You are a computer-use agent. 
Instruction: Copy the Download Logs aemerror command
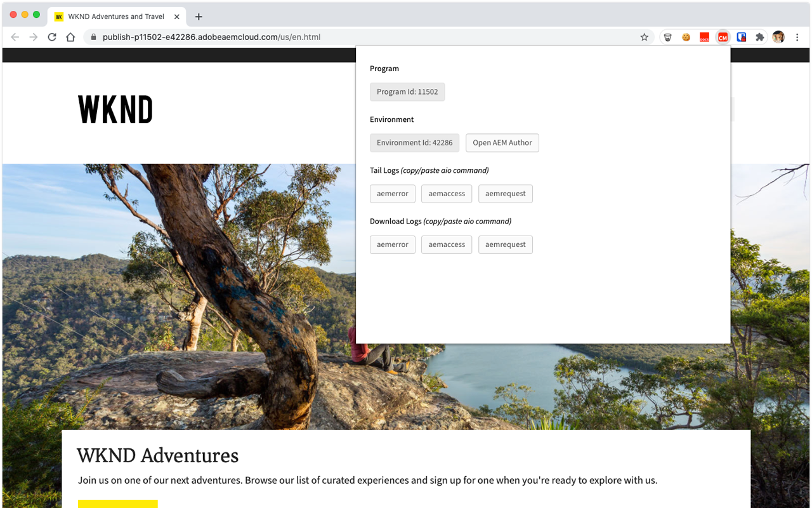point(393,244)
